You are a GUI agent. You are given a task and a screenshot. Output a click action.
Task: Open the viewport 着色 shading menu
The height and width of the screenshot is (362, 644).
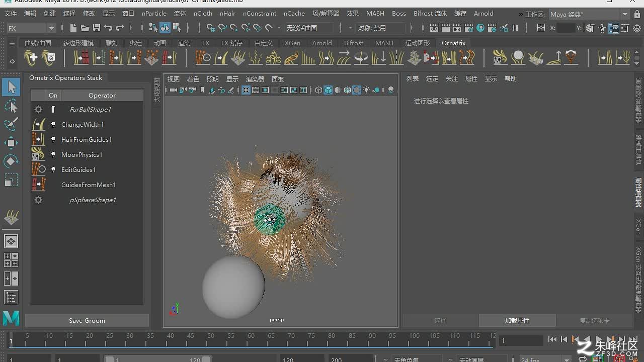(x=193, y=79)
